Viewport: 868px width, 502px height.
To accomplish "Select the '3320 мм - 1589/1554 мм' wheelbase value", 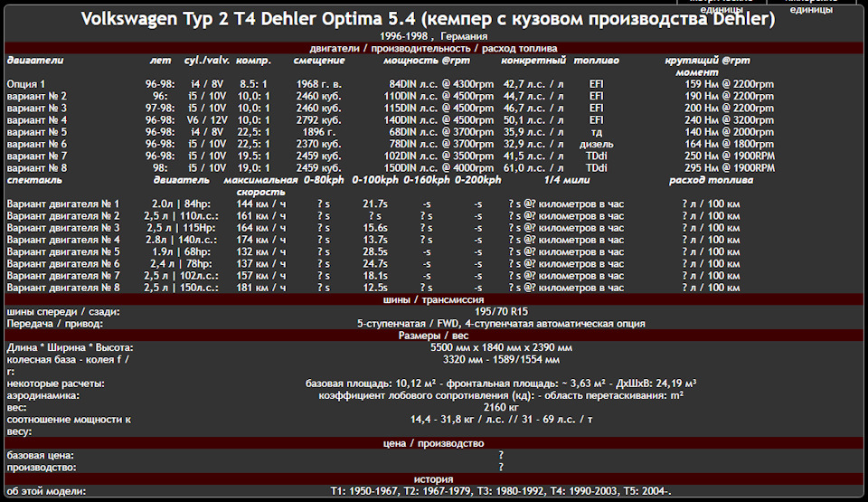I will coord(501,360).
